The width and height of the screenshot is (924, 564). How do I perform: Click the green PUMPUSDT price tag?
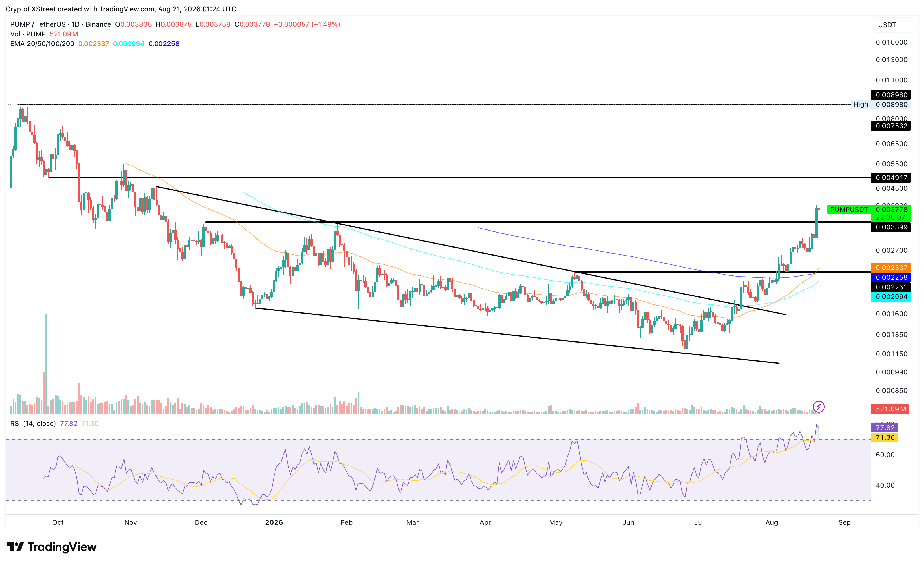(x=849, y=209)
